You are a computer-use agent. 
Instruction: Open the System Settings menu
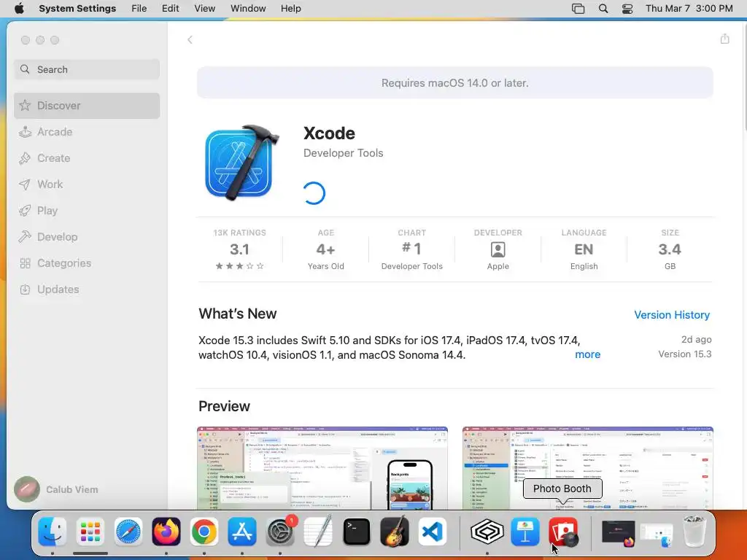(x=77, y=9)
